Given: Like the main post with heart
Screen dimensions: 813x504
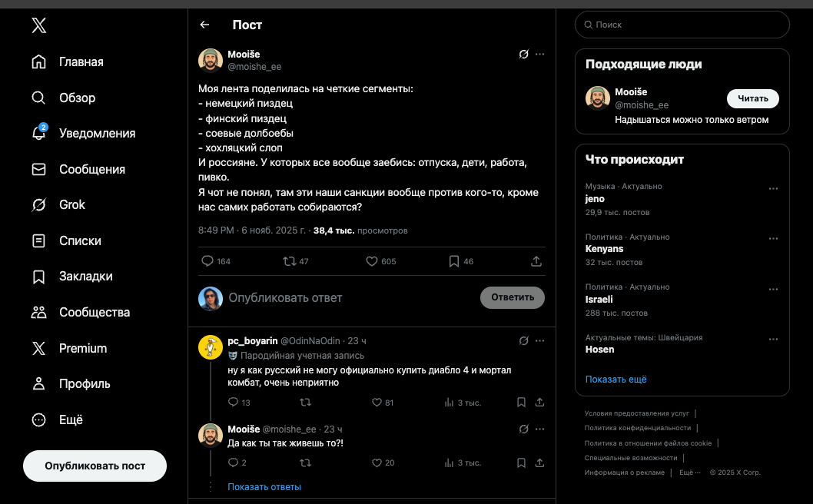Looking at the screenshot, I should pyautogui.click(x=372, y=261).
